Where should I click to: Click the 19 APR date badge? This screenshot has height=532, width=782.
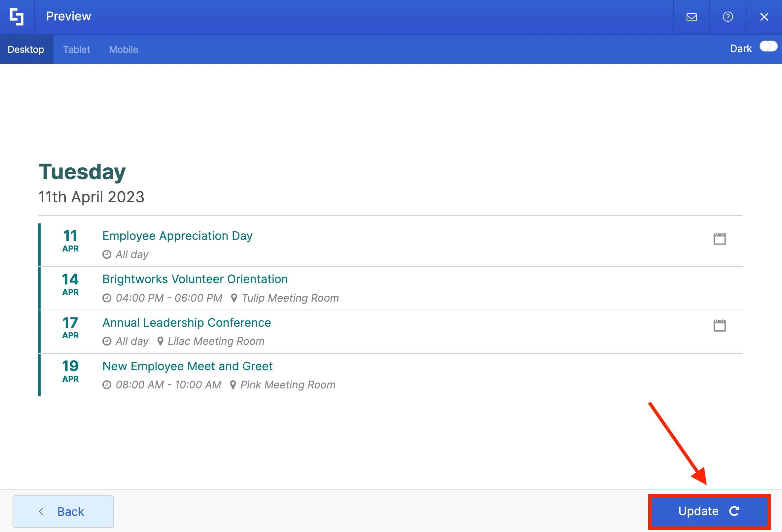click(70, 371)
